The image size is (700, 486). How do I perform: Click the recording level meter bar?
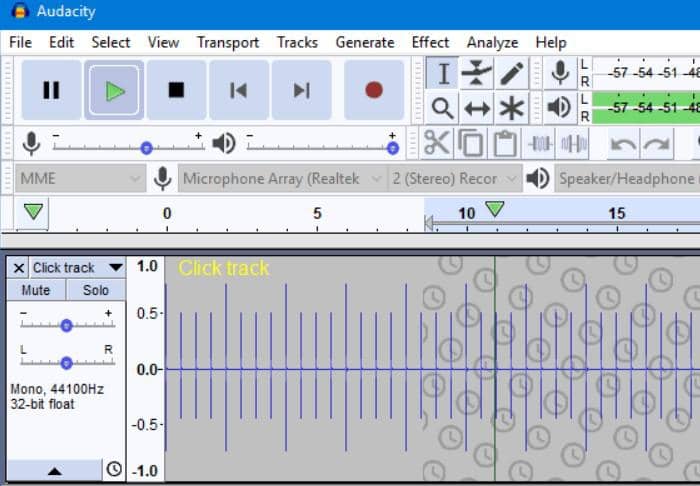646,73
